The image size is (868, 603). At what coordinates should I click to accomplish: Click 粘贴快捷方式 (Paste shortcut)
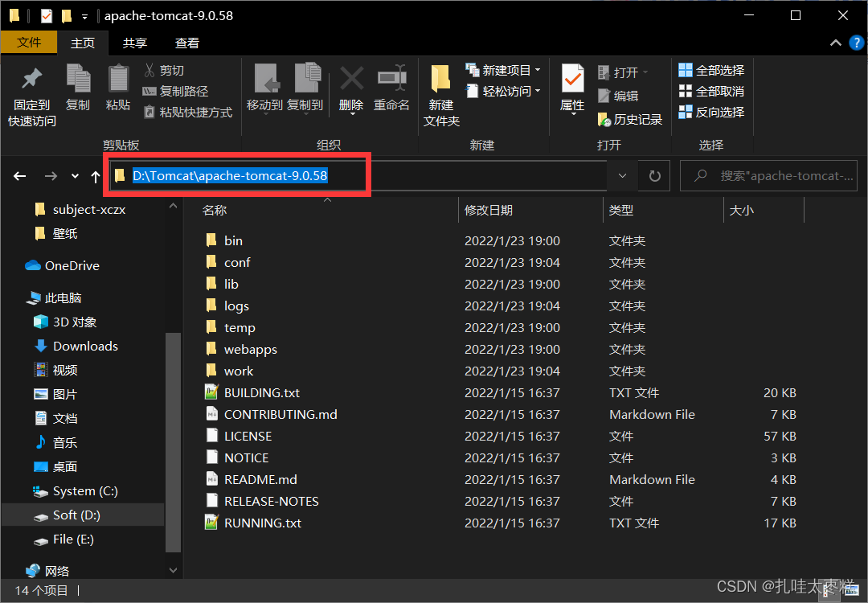coord(187,113)
